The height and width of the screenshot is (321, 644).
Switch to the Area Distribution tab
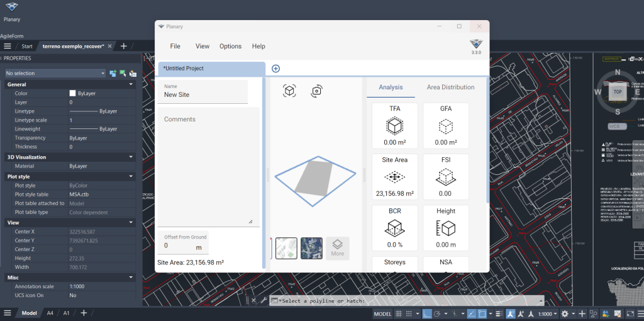pyautogui.click(x=450, y=87)
